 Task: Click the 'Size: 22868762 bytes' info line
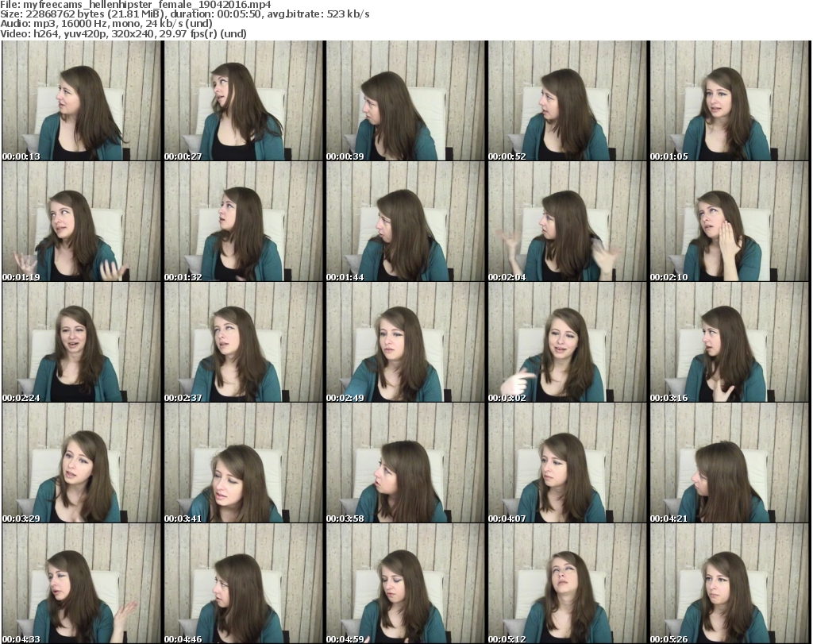[184, 14]
